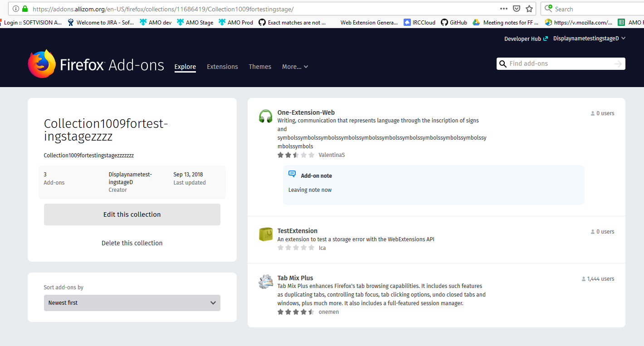Open the Meeting notes for FF bookmark

tap(506, 22)
